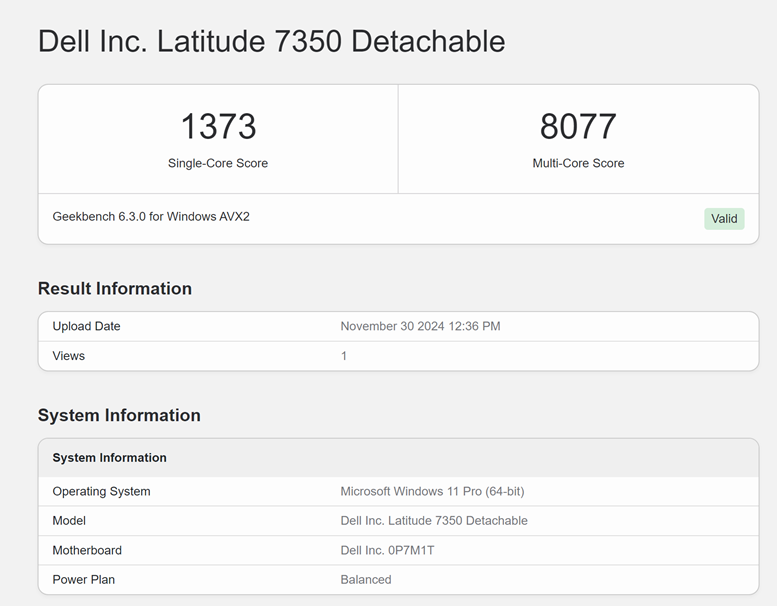
Task: Click the Model value in system table
Action: coord(434,521)
